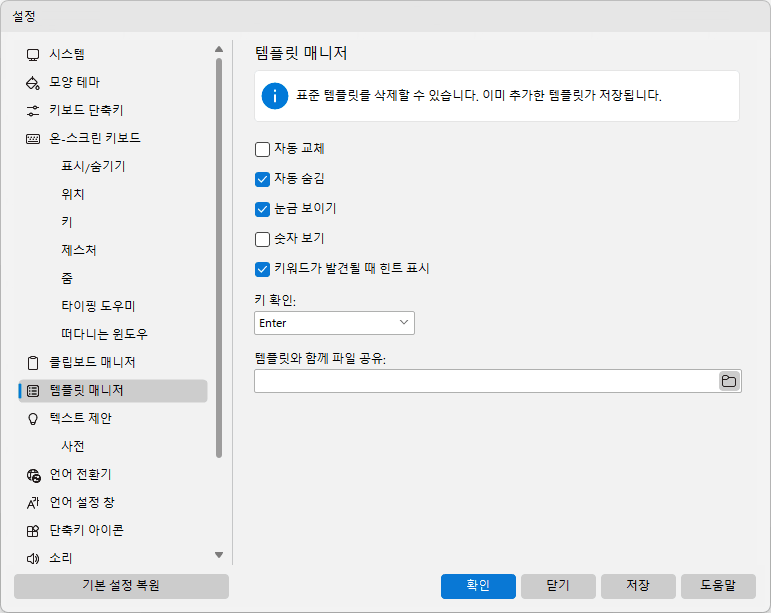Click the blue info icon in the notice
The image size is (771, 613).
click(x=274, y=95)
